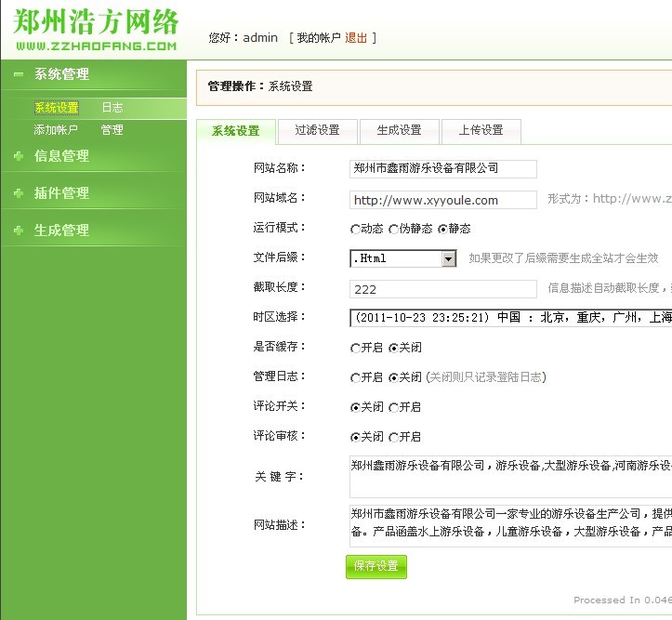Collapse the 系统管理 minus icon

pos(19,74)
